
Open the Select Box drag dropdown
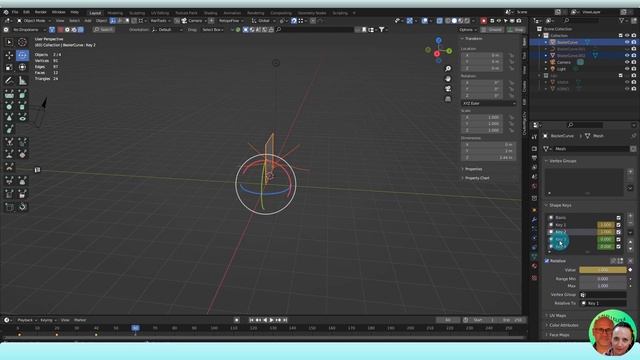tap(213, 30)
